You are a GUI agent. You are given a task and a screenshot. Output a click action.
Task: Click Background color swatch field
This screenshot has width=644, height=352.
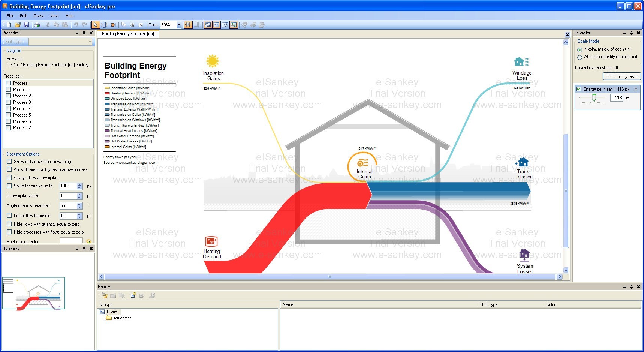71,241
